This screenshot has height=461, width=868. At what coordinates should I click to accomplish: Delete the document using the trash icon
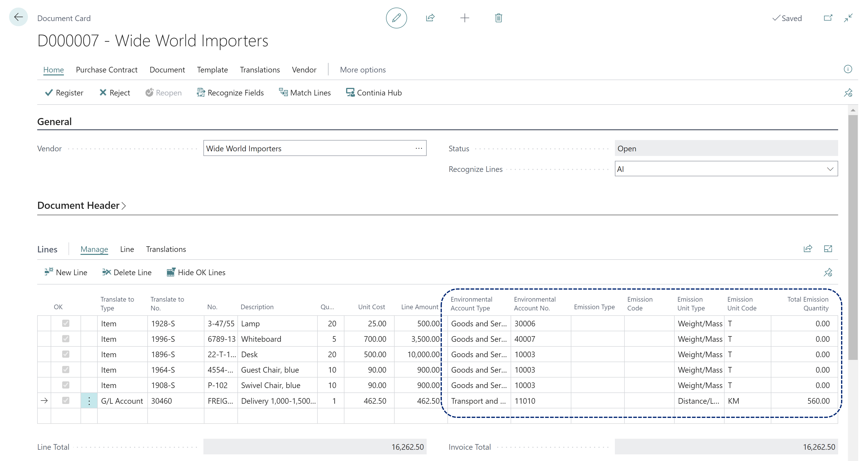click(x=499, y=18)
